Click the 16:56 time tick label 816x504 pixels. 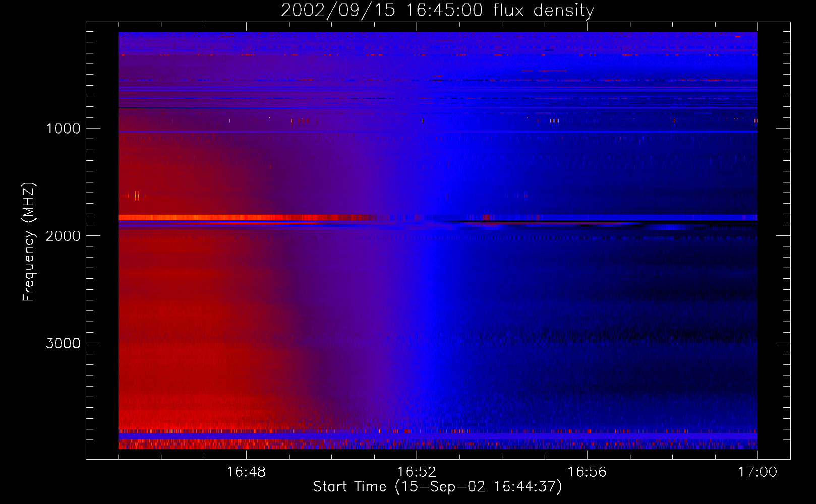coord(587,472)
